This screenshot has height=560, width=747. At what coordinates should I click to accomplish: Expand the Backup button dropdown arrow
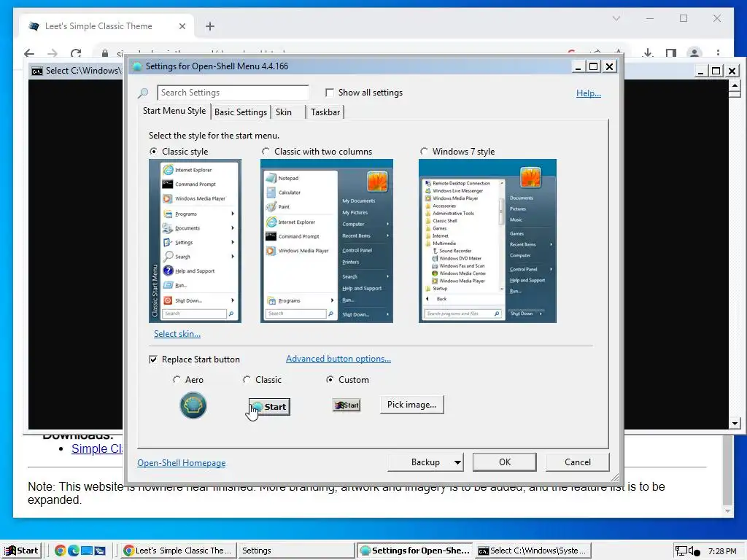(x=457, y=462)
